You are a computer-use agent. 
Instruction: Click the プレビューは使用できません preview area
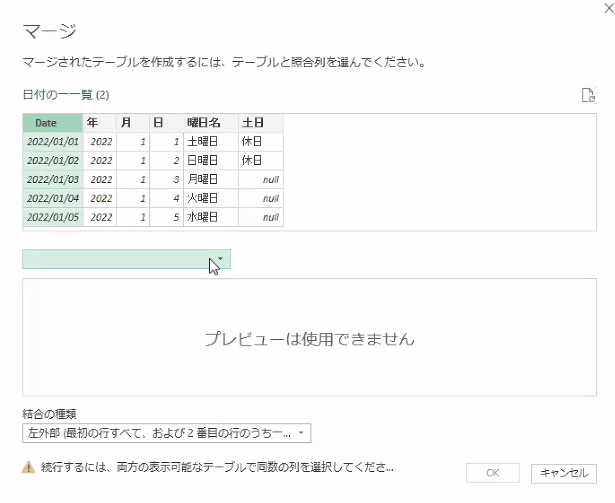coord(309,338)
